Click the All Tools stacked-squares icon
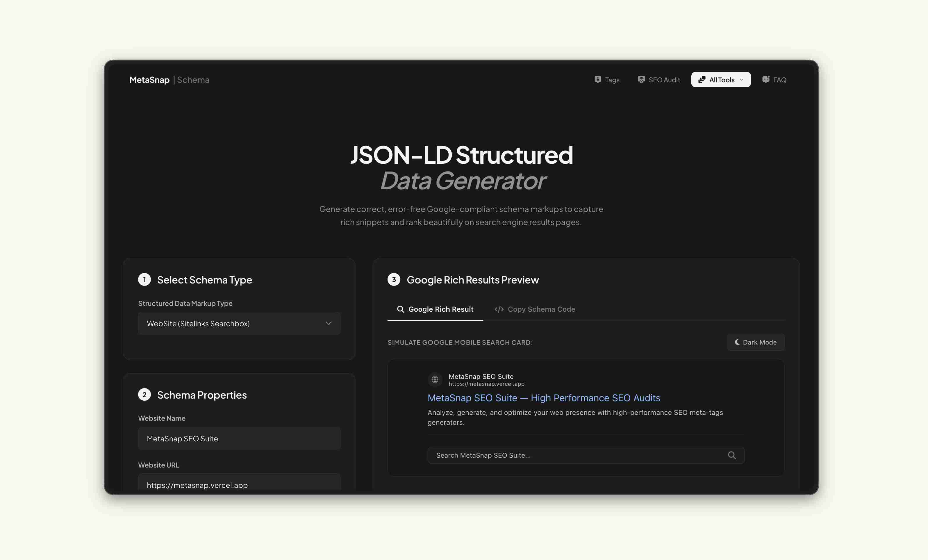 (702, 79)
